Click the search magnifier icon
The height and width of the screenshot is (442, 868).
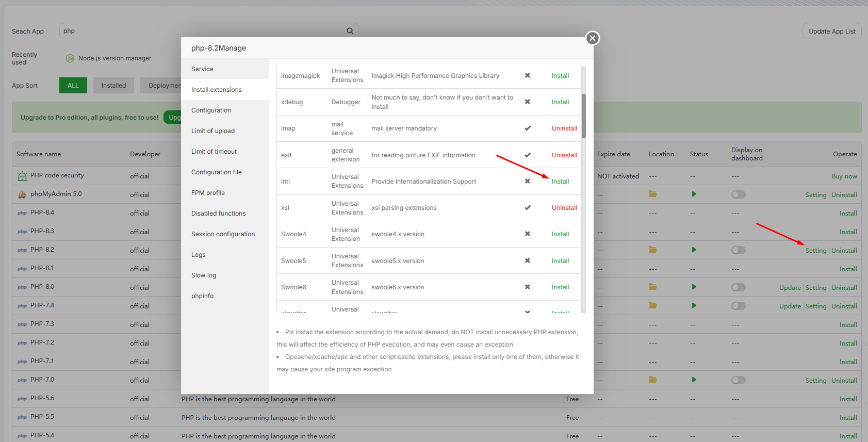click(350, 31)
